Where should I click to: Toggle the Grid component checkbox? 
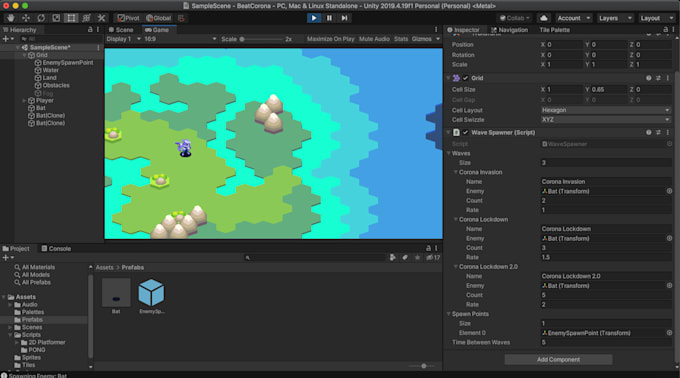[x=465, y=78]
